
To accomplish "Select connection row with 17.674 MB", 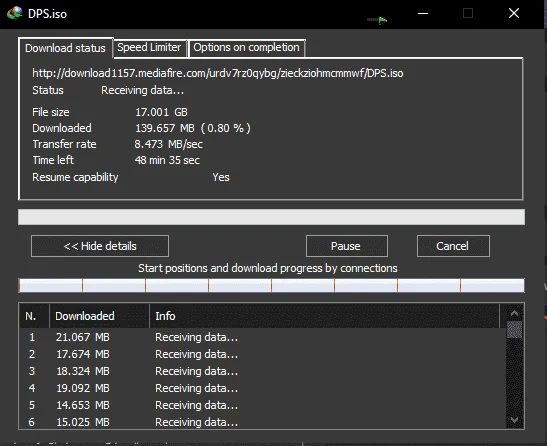I will 263,354.
